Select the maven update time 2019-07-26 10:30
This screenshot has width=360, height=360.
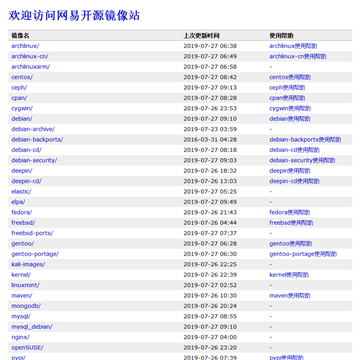tap(210, 296)
